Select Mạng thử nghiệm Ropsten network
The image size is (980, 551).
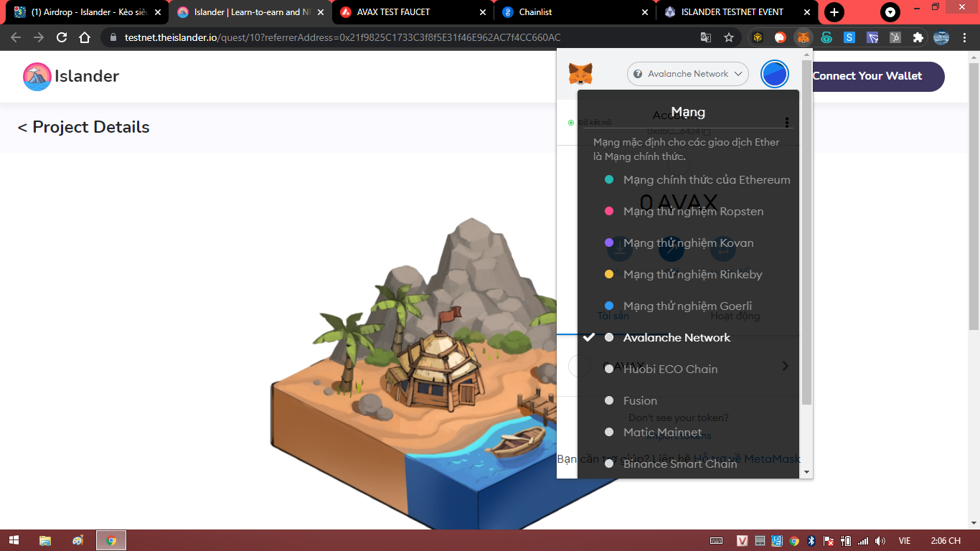[688, 212]
